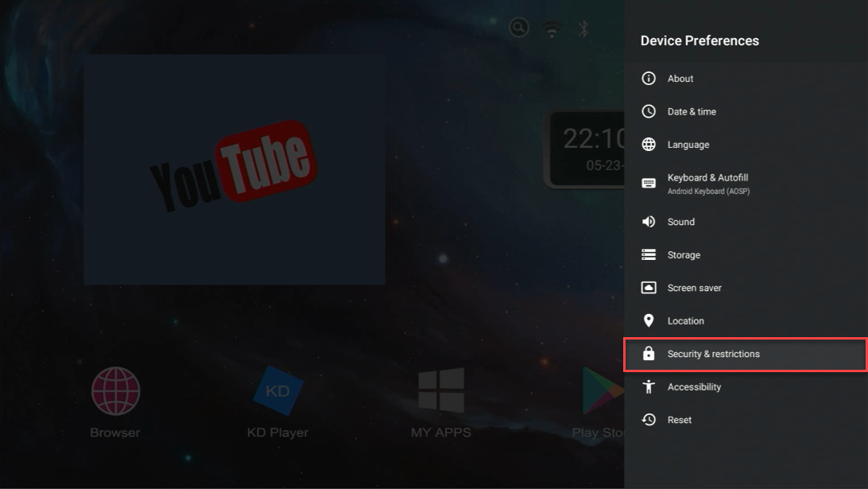Click the About info icon
Screen dimensions: 868x489
pyautogui.click(x=649, y=79)
